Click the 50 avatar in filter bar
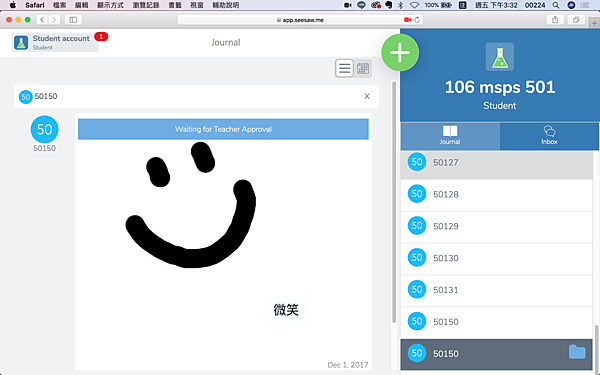The height and width of the screenshot is (375, 600). coord(26,97)
